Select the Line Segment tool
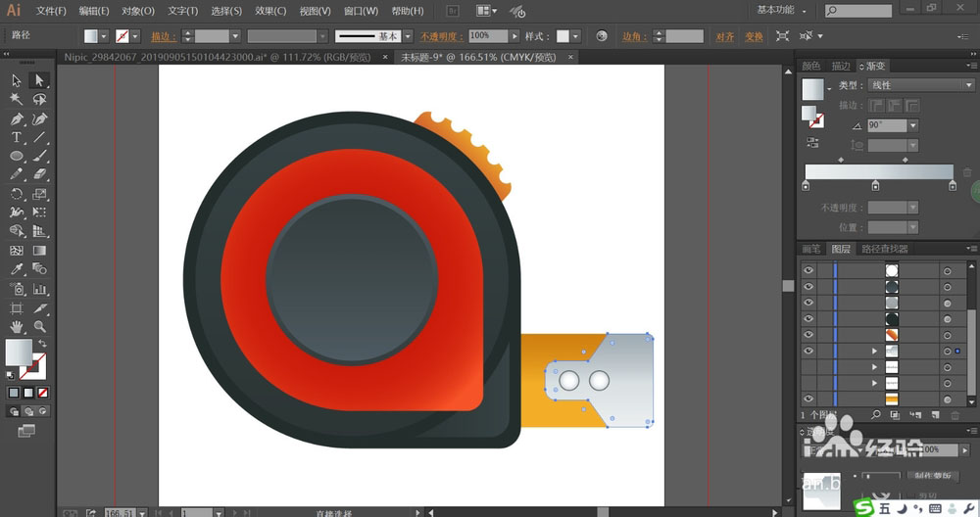 click(39, 137)
